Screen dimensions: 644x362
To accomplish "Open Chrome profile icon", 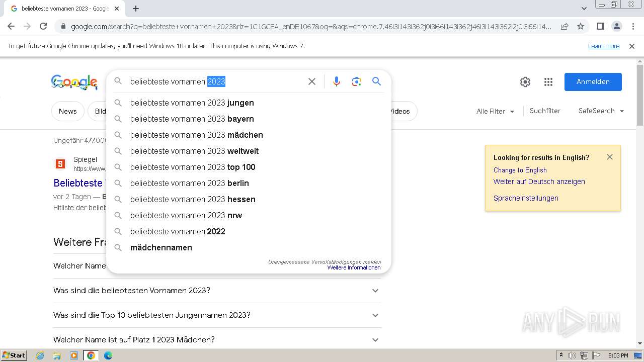I will click(x=617, y=26).
